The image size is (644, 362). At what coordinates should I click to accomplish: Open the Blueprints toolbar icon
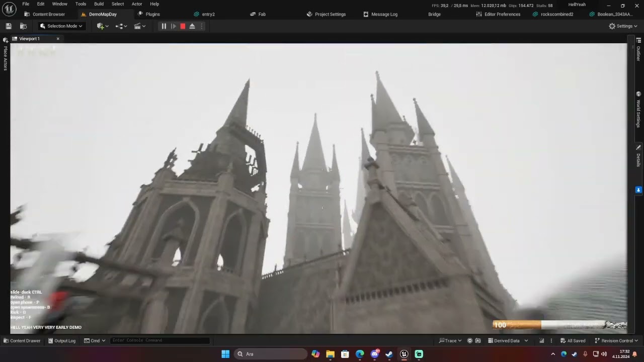tap(119, 26)
